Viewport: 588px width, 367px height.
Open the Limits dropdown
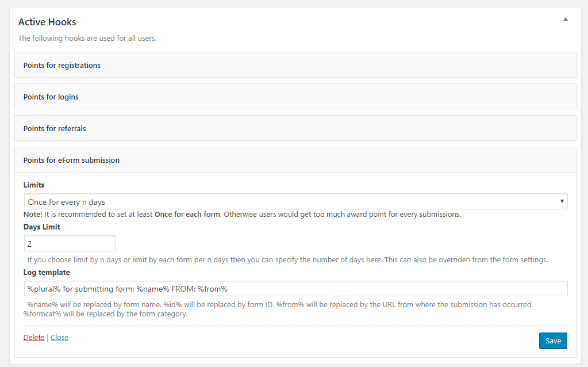point(295,201)
